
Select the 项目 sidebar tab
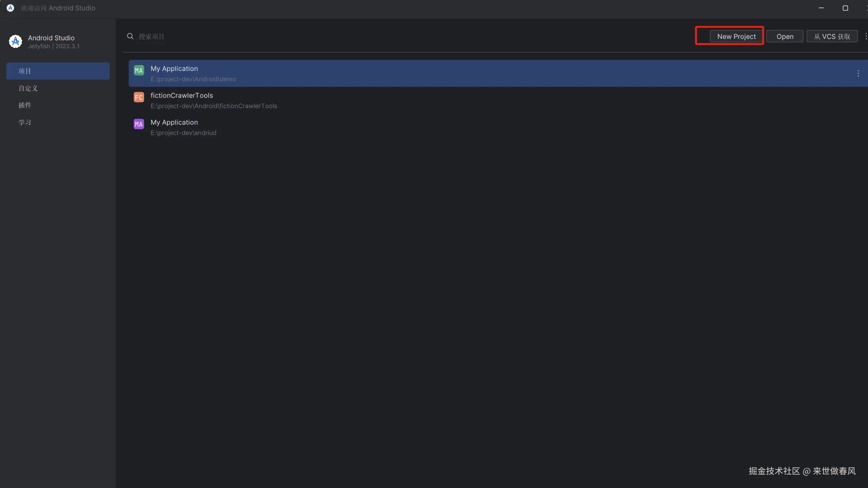[58, 71]
